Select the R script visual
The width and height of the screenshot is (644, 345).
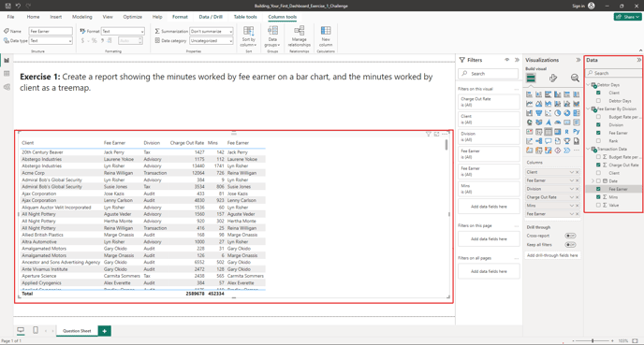(567, 132)
